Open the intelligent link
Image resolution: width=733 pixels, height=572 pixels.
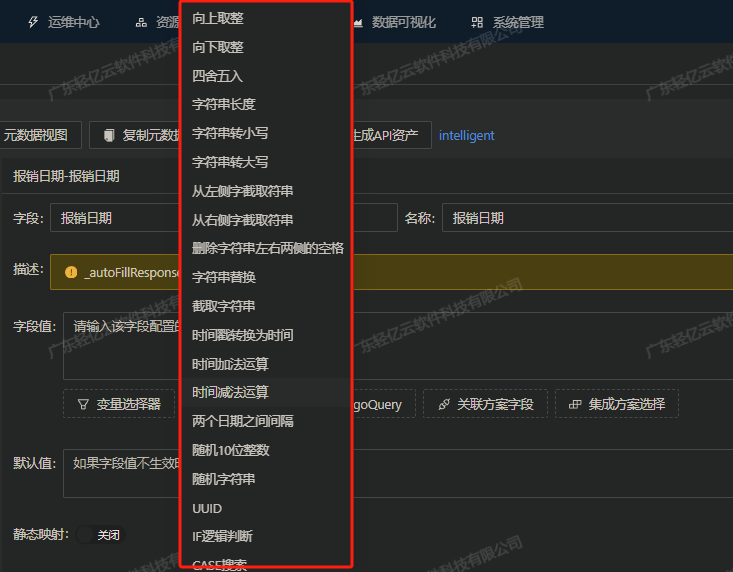(466, 136)
